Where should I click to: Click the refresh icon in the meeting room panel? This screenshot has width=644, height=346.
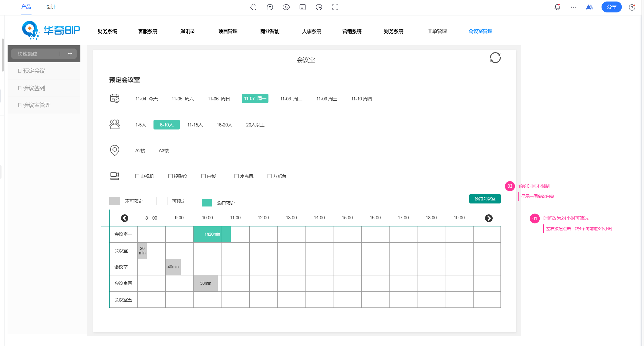pyautogui.click(x=495, y=58)
